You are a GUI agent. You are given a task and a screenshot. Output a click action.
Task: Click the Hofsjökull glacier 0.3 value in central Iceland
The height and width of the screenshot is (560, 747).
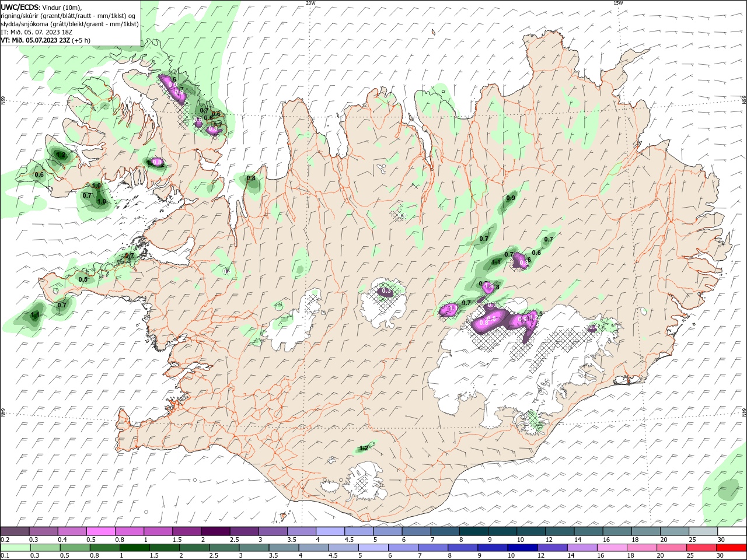click(386, 290)
